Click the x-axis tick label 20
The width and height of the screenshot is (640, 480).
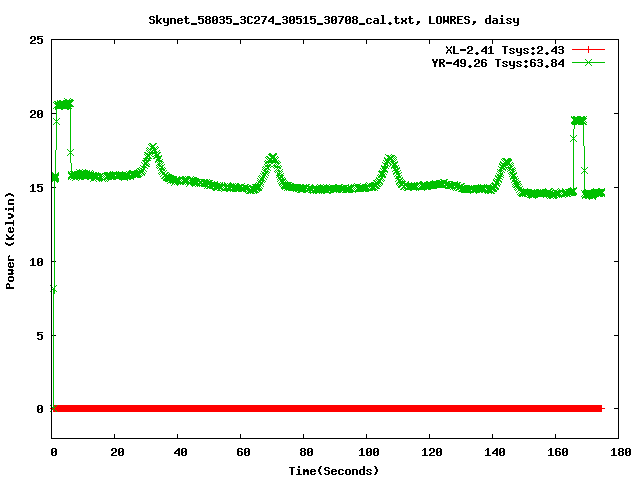coord(117,452)
